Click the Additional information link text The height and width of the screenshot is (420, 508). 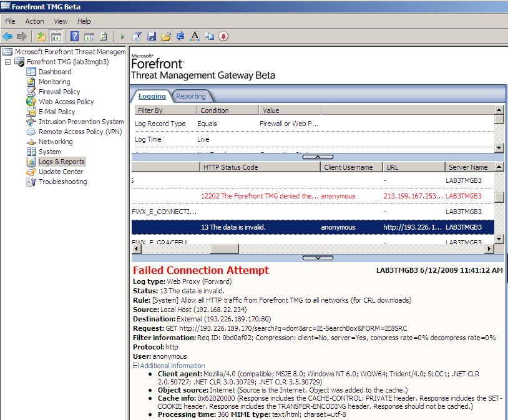[172, 366]
